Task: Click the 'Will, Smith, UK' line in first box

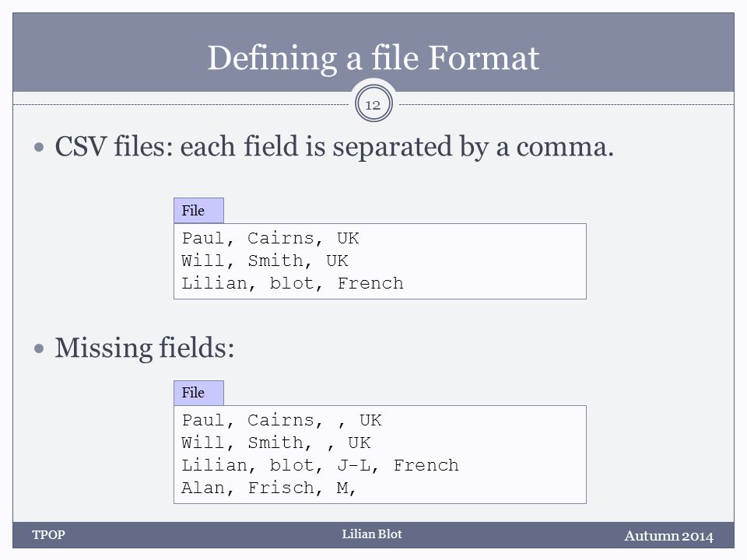Action: [x=265, y=261]
